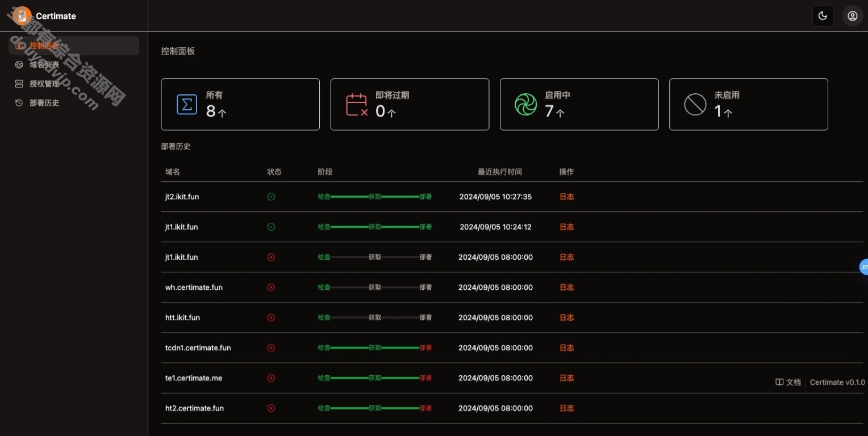The width and height of the screenshot is (868, 436).
Task: Open 日志 for te1.certimate.me
Action: click(x=566, y=377)
